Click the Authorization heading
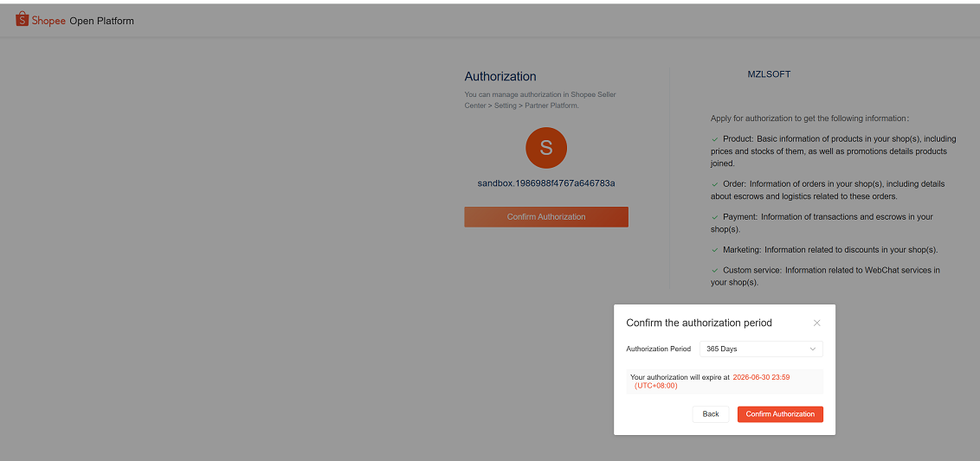 tap(500, 76)
